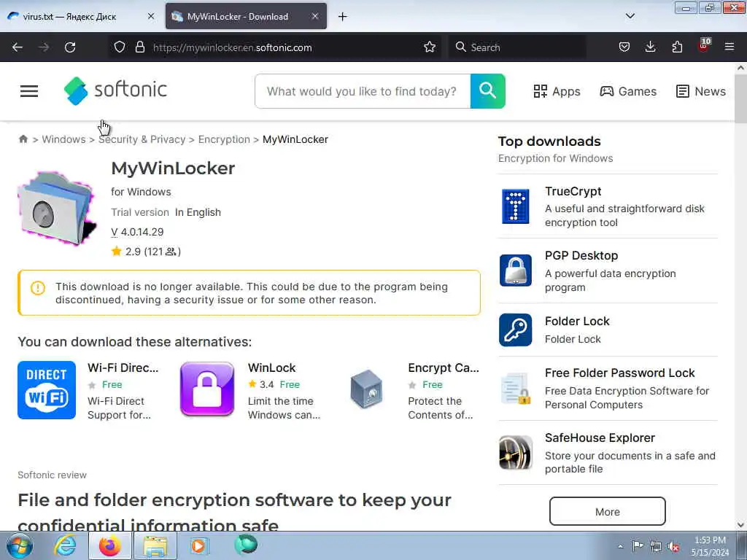Select the MyWinLocker - Download tab
Image resolution: width=747 pixels, height=560 pixels.
tap(237, 16)
